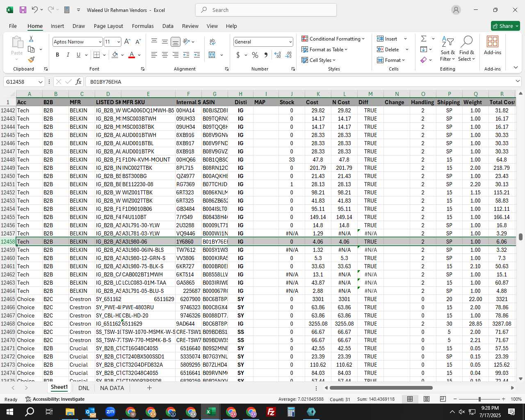Select Normal view in status bar
The height and width of the screenshot is (420, 525).
click(x=410, y=399)
